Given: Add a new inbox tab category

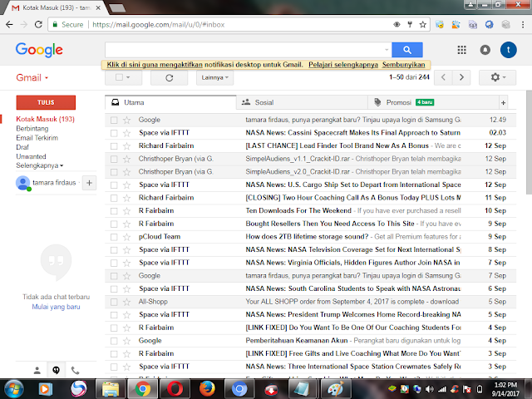Looking at the screenshot, I should (503, 102).
